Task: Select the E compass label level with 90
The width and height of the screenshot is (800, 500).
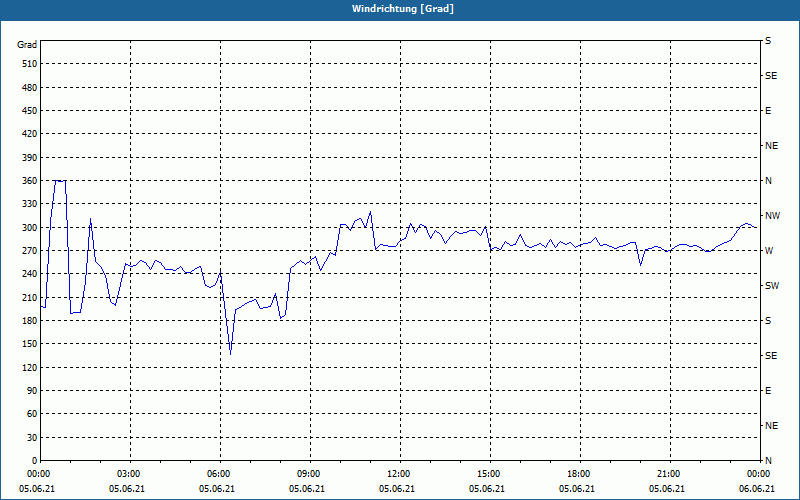Action: pos(768,390)
